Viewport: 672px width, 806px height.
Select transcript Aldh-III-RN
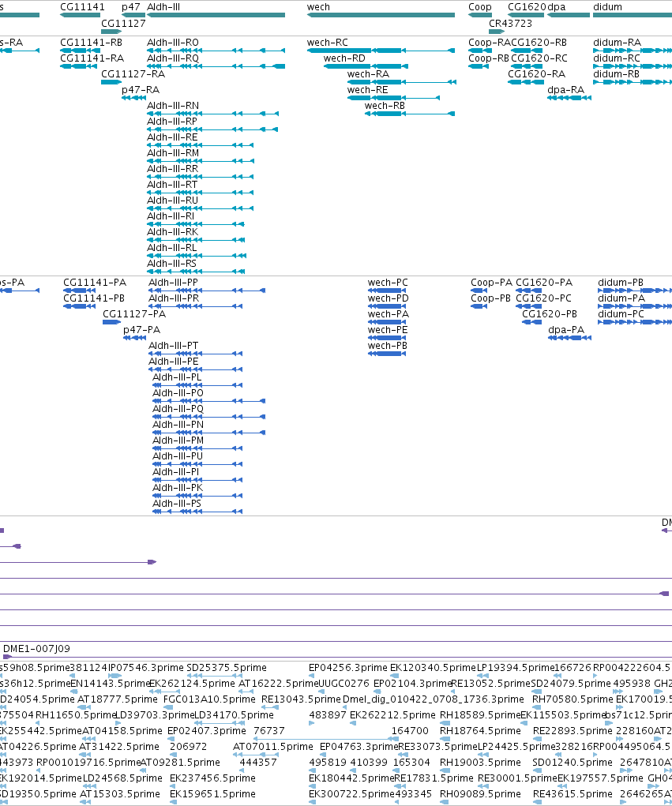tap(173, 106)
